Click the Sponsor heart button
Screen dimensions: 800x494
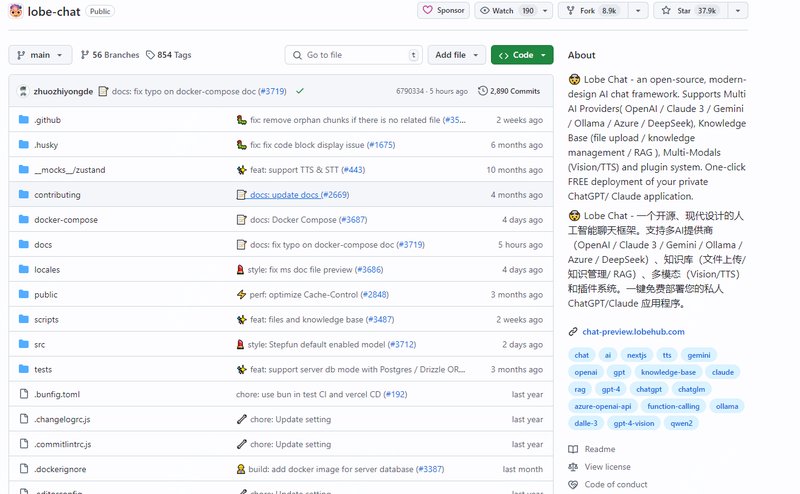pos(443,11)
